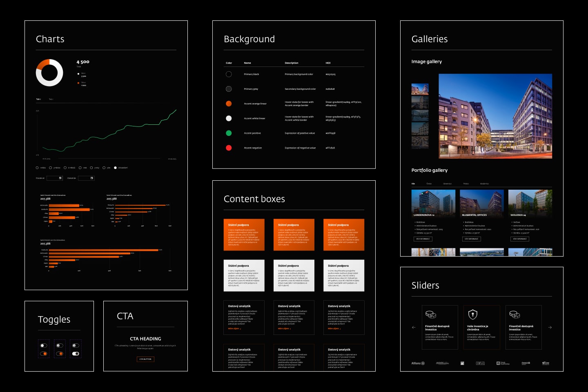Select the 1 rok radio button

click(80, 168)
